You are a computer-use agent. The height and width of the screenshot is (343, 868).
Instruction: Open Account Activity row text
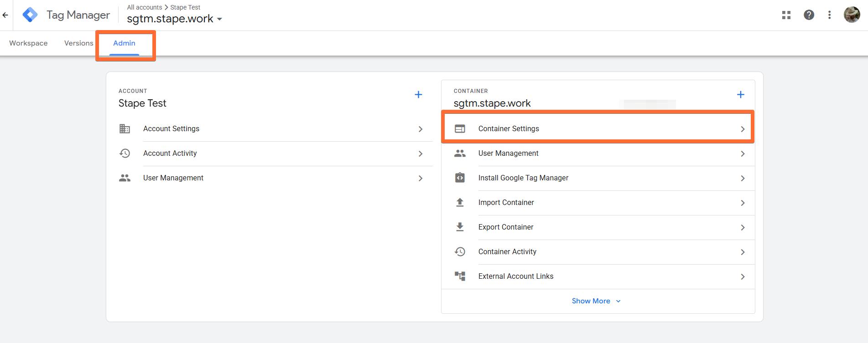click(x=170, y=154)
